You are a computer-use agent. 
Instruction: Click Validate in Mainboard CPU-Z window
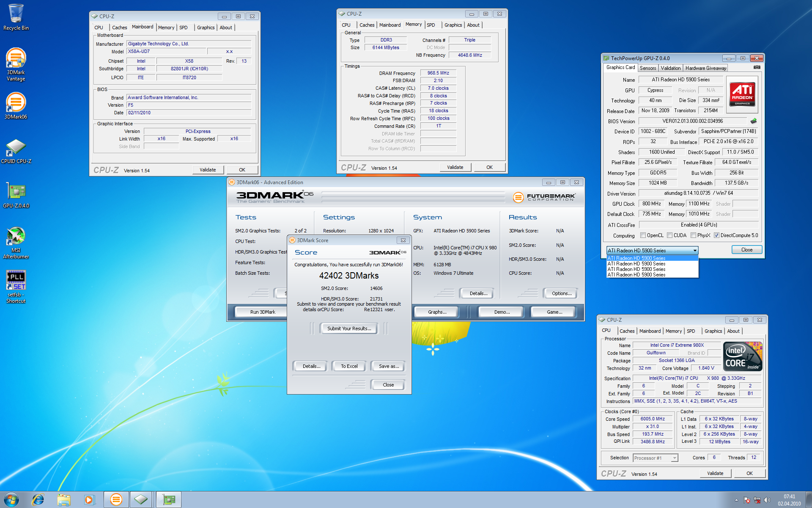pos(207,170)
